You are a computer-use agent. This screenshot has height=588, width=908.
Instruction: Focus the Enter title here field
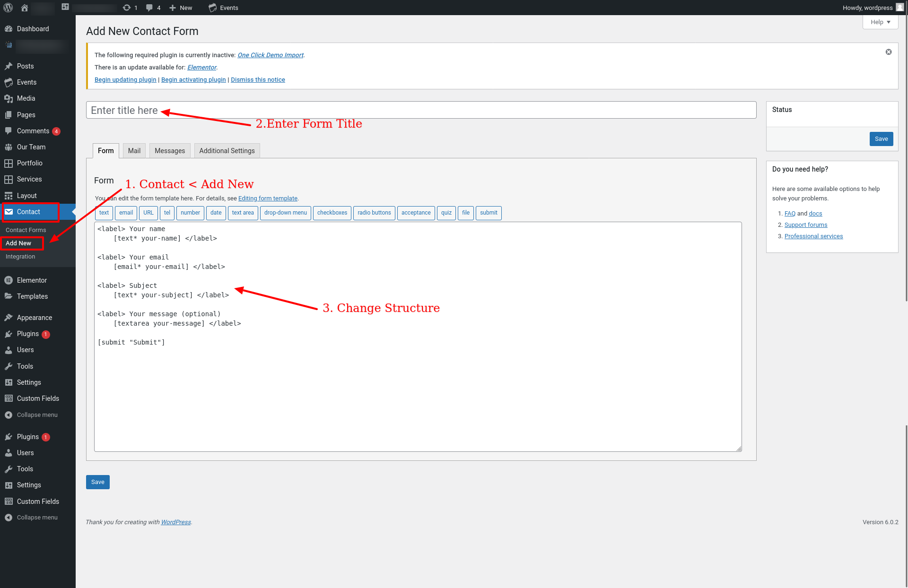(421, 110)
